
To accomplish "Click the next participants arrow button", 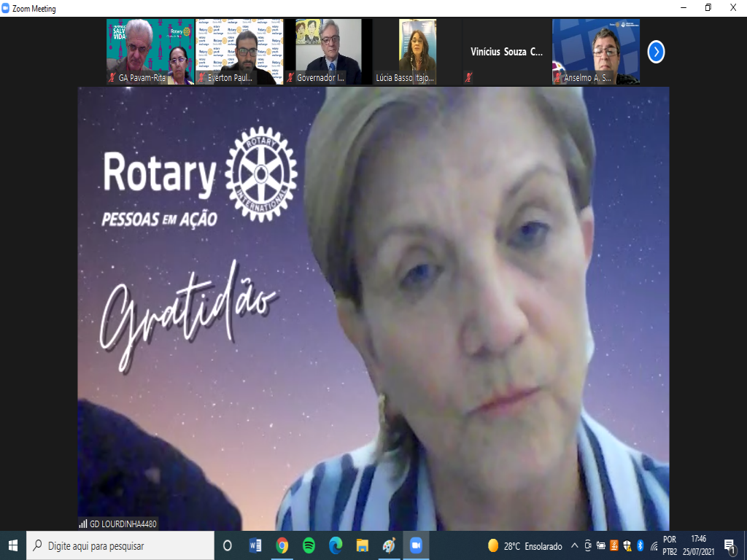I will pos(656,52).
